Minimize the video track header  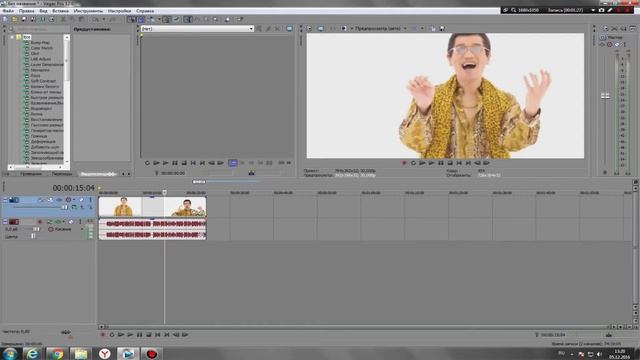[5, 200]
